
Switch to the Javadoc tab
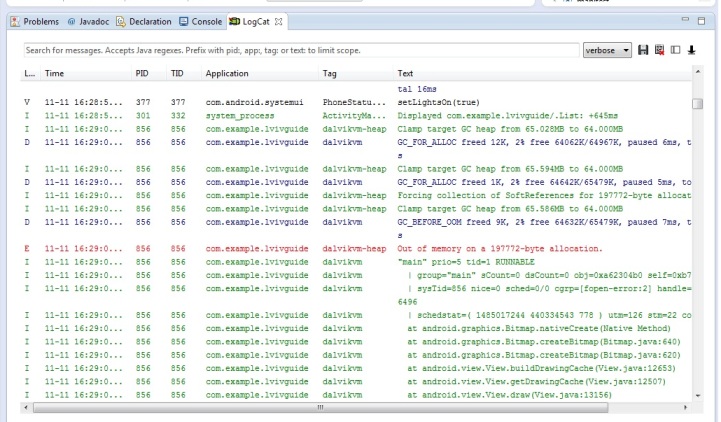click(88, 22)
